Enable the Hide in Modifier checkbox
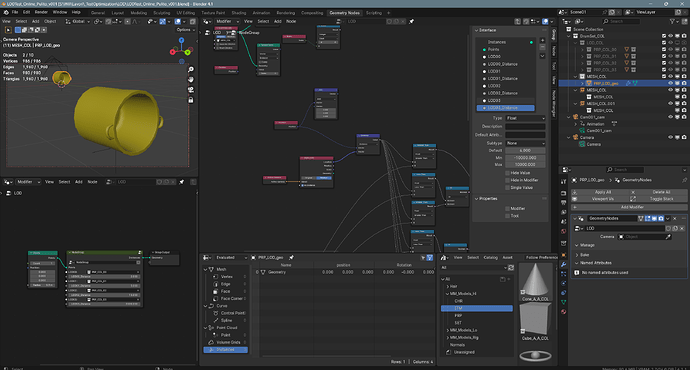 507,180
